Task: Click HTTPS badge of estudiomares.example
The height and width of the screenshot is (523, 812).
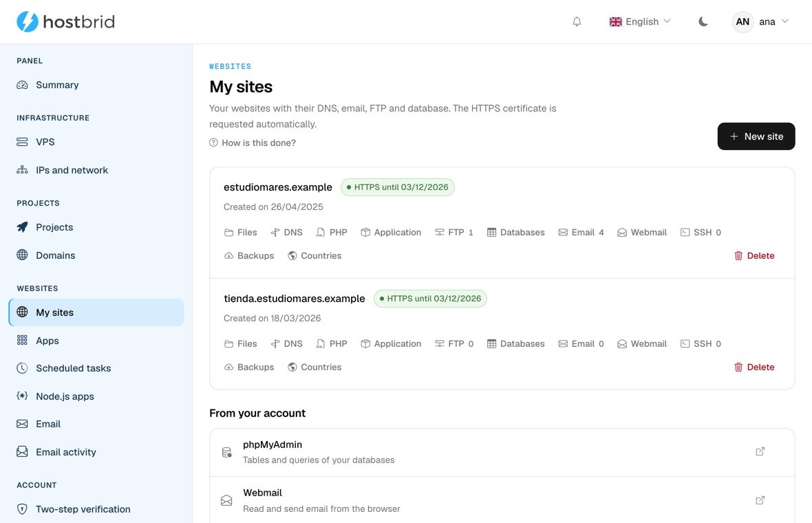Action: click(x=398, y=187)
